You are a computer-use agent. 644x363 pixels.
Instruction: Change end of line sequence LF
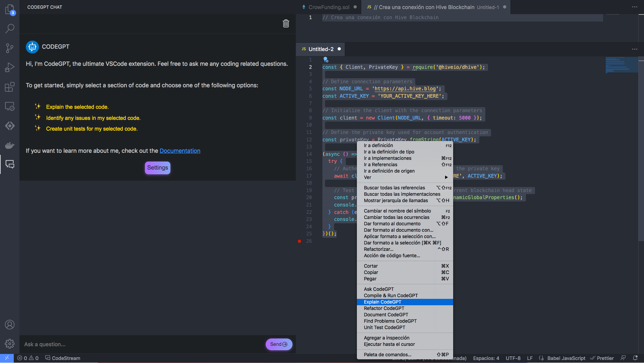coord(530,358)
